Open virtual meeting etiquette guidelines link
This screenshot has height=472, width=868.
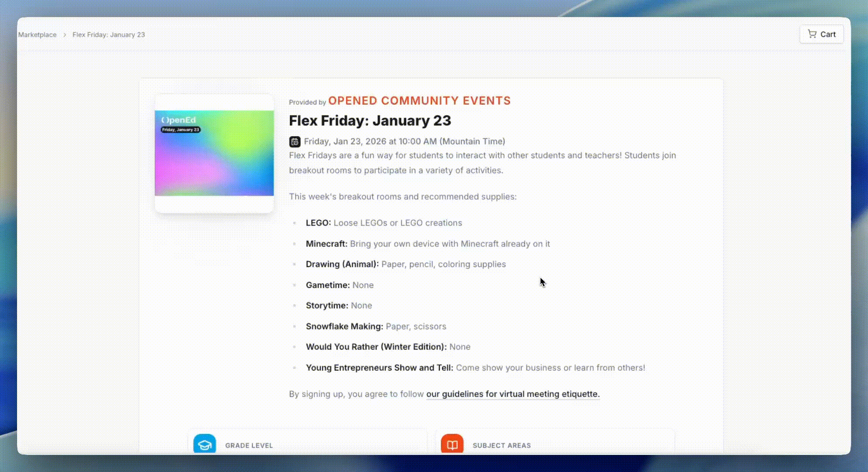click(513, 394)
